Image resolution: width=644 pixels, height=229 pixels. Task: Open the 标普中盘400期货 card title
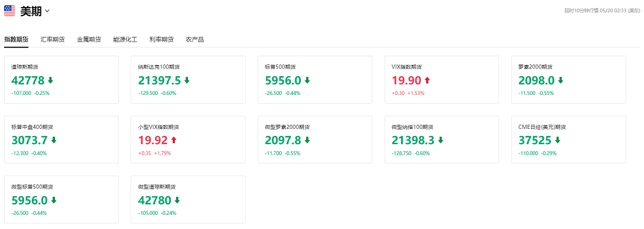click(32, 127)
